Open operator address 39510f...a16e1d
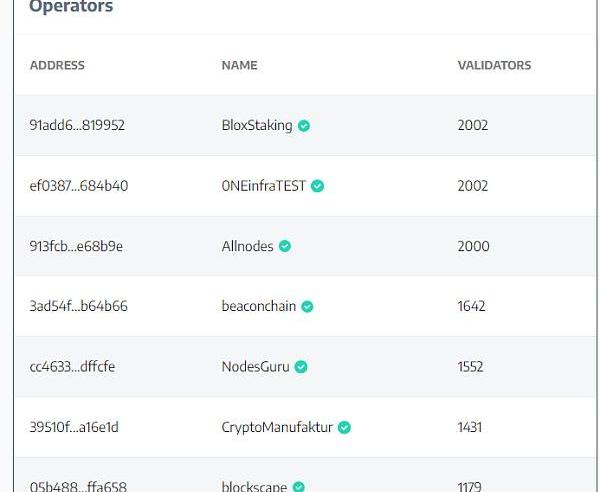This screenshot has width=600, height=492. (74, 427)
